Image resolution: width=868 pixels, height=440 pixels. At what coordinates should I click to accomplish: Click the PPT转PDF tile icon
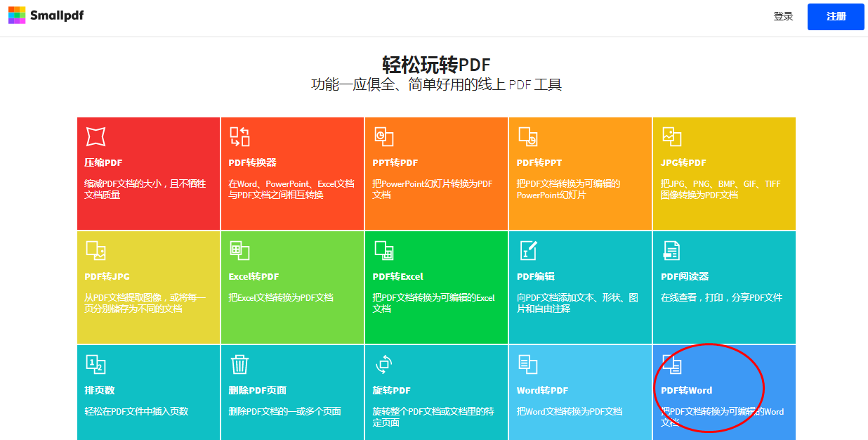click(383, 136)
